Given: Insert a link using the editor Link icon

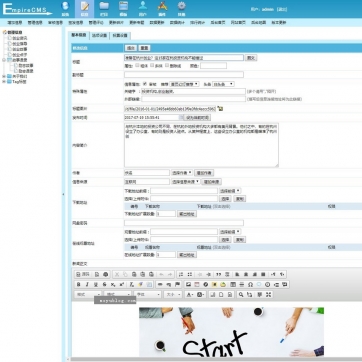Looking at the screenshot, I should (160, 284).
